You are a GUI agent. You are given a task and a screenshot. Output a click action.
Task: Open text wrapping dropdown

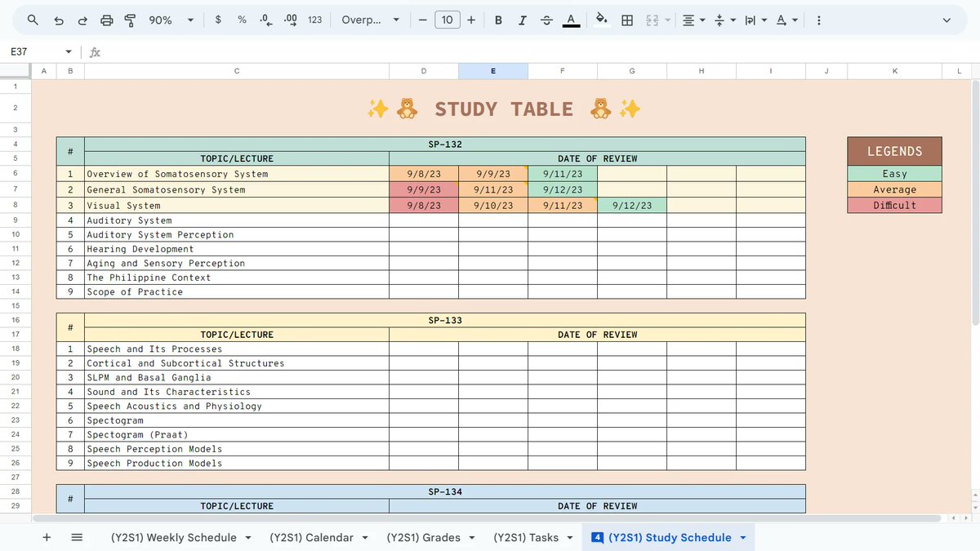(755, 20)
